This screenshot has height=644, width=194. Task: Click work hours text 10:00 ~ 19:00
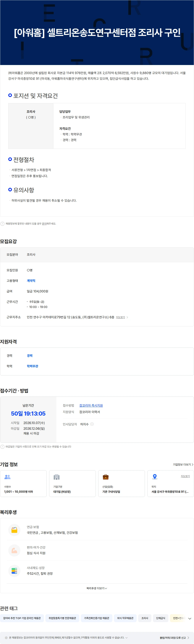coord(38,307)
